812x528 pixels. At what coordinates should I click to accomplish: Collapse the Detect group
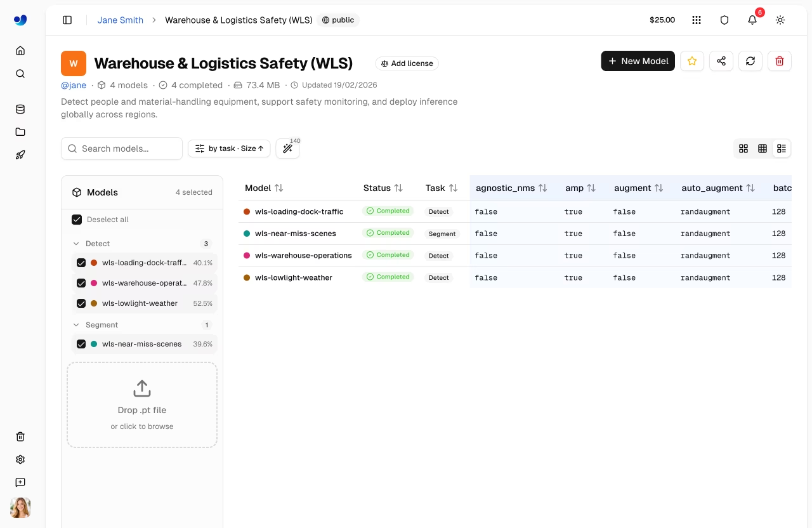click(x=76, y=244)
